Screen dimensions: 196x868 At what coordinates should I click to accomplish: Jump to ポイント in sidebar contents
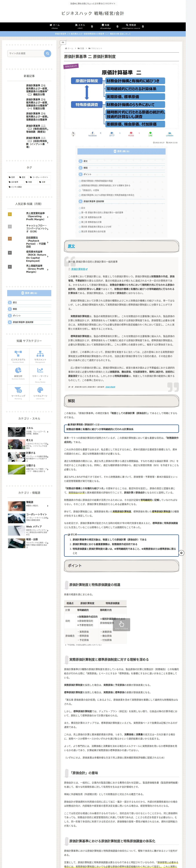[x=16, y=315]
